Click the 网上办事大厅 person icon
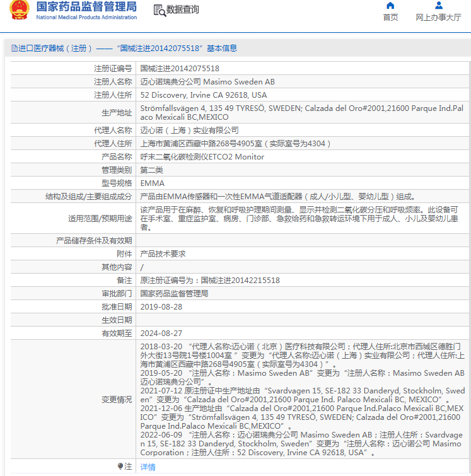 coord(438,6)
